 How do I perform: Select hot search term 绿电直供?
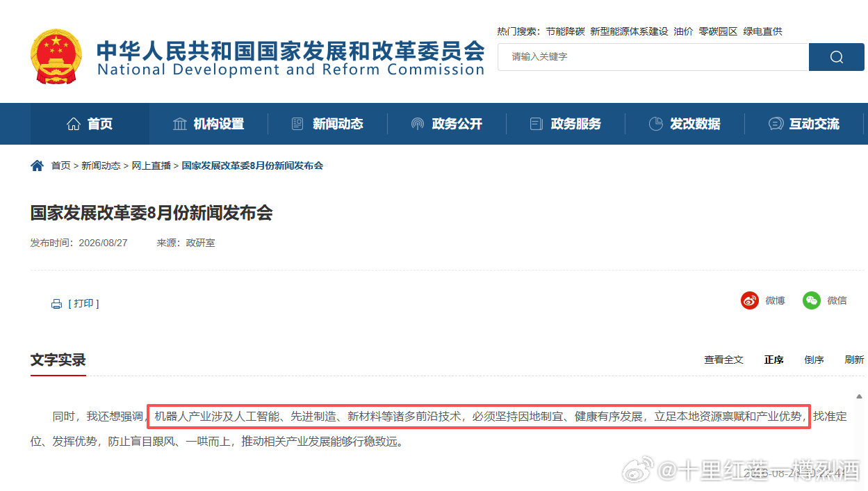pyautogui.click(x=762, y=31)
